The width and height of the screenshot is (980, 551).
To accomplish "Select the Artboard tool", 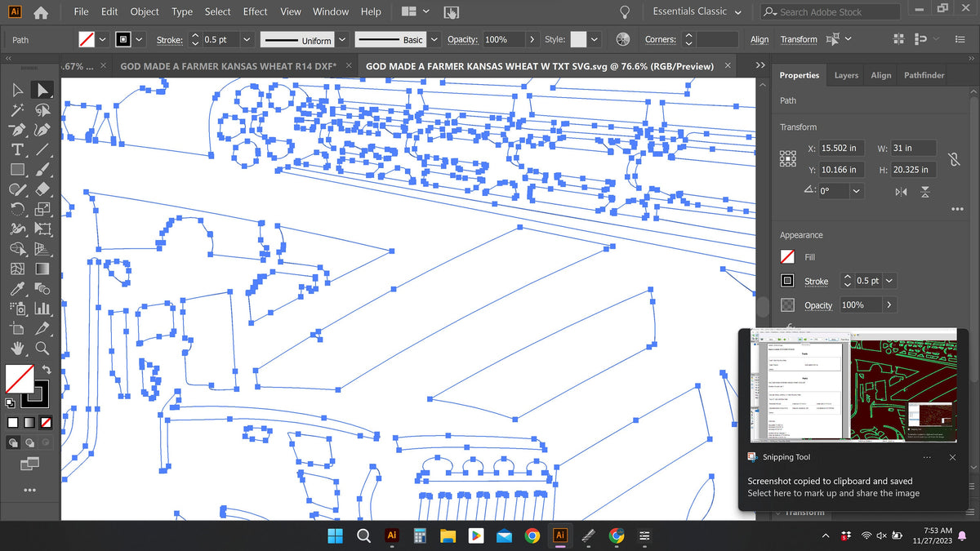I will coord(17,328).
